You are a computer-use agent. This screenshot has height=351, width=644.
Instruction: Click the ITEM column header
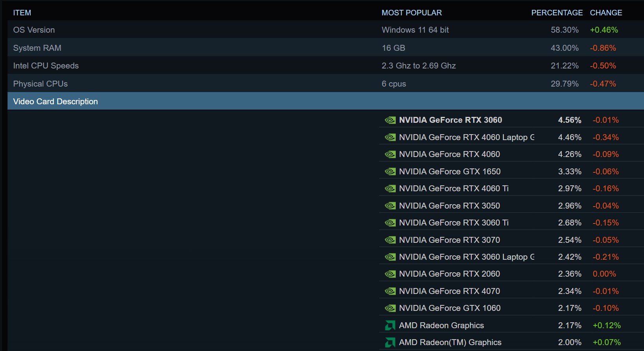click(22, 13)
